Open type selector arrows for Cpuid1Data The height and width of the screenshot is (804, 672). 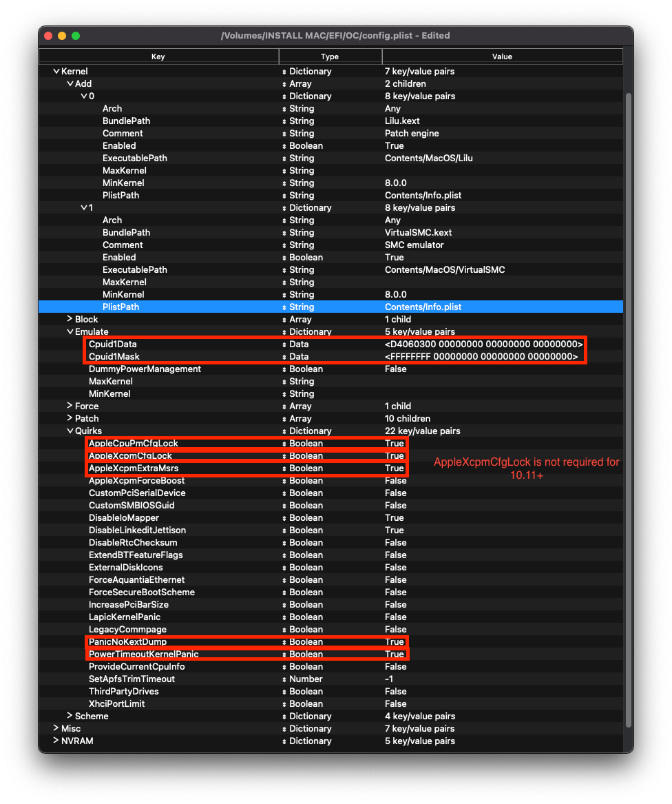(x=284, y=344)
